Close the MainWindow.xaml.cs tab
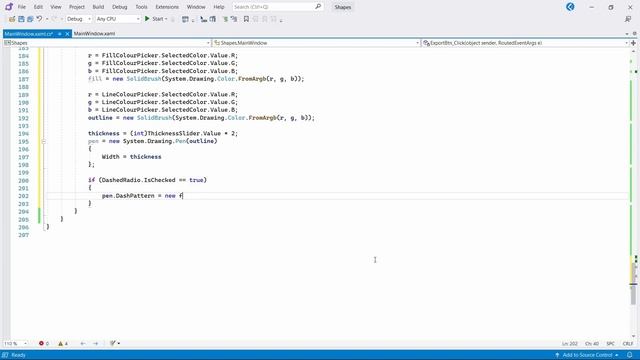640x360 pixels. 67,34
